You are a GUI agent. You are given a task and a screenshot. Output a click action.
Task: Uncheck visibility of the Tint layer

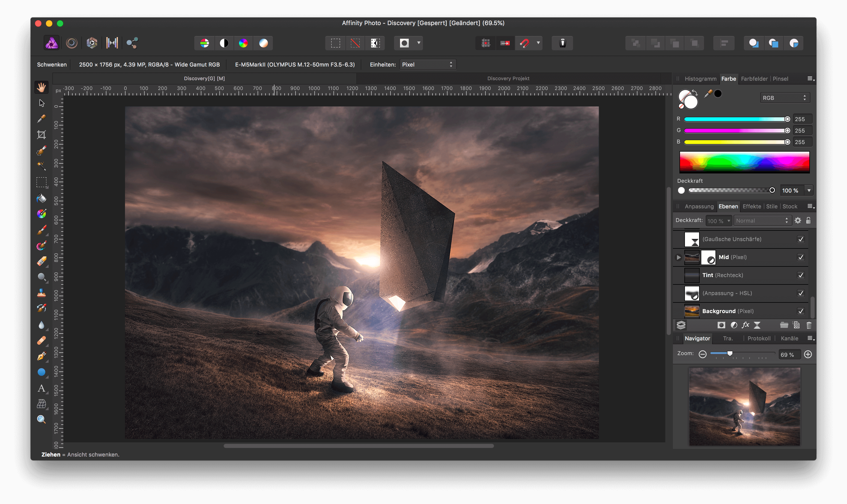(801, 275)
